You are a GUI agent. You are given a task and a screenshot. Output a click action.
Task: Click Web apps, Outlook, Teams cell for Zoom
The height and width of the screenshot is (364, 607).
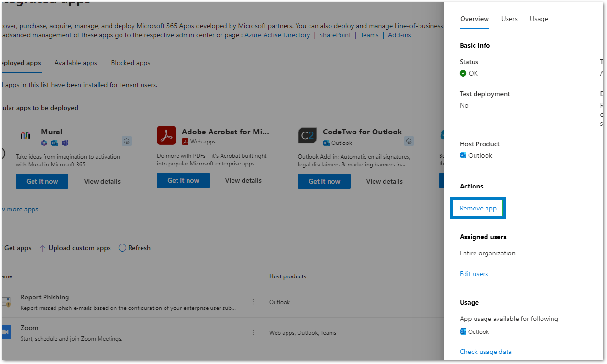(x=303, y=333)
